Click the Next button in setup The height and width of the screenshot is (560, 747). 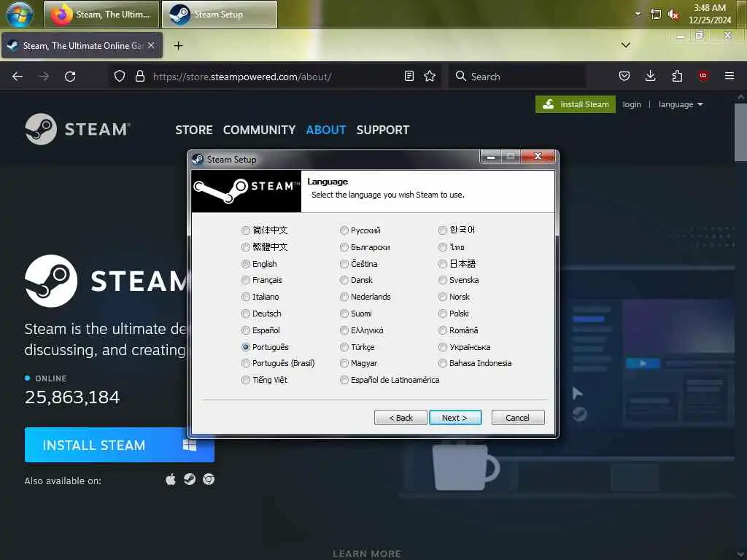(455, 418)
